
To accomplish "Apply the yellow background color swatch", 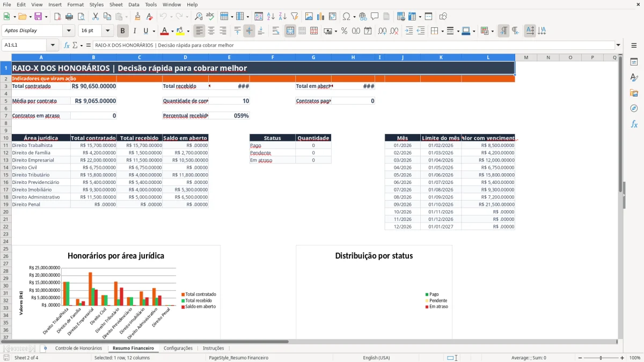I will pos(181,31).
